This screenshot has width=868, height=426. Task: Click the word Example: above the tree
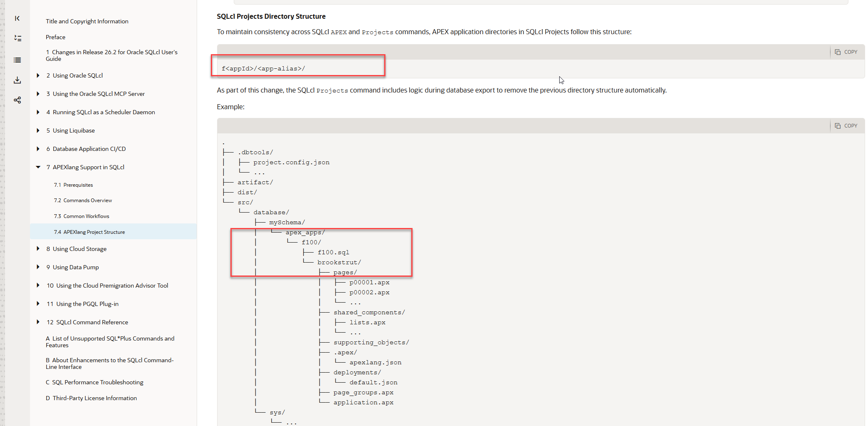pos(230,107)
